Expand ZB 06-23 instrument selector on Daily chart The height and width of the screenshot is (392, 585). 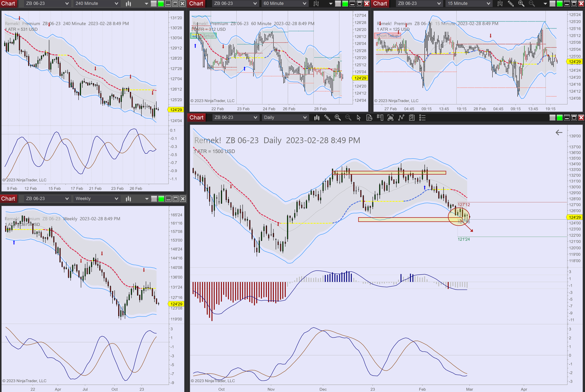[x=236, y=117]
